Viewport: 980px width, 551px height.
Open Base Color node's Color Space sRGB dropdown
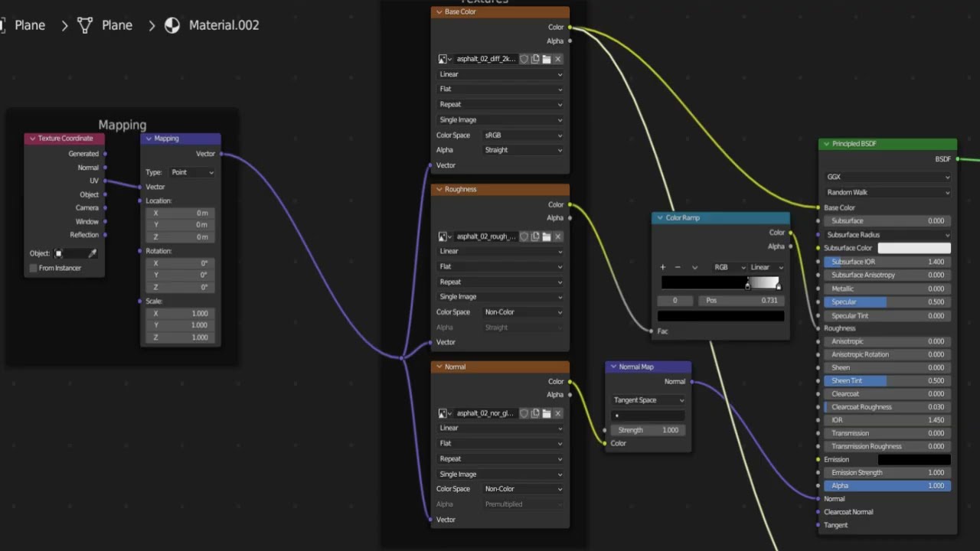[x=524, y=135]
